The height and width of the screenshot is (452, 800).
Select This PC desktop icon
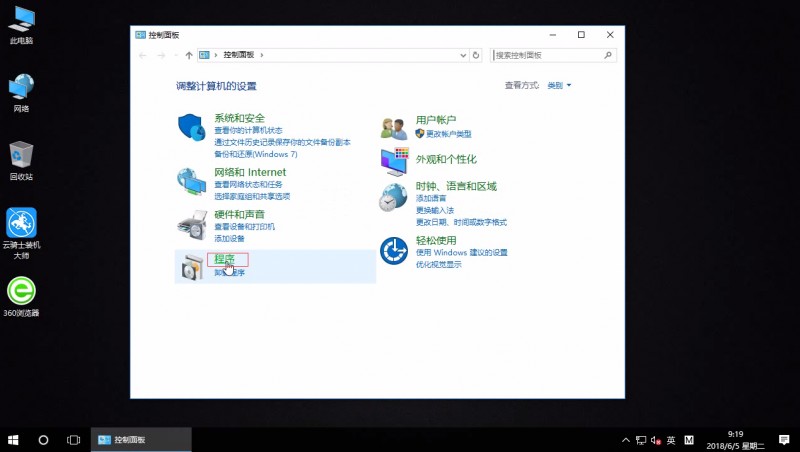21,25
